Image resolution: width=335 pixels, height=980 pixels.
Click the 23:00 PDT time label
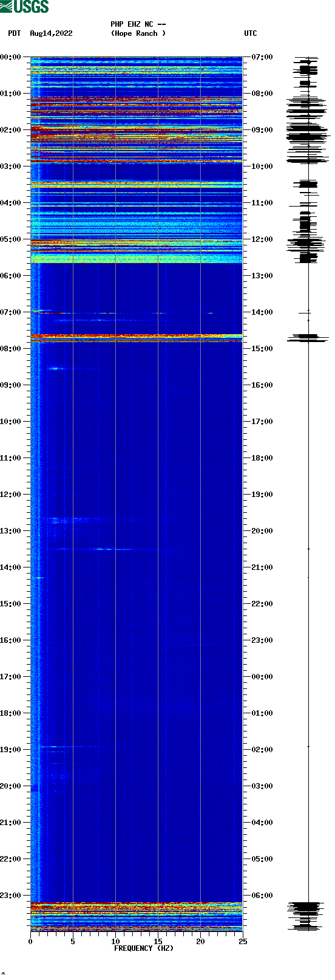(10, 896)
